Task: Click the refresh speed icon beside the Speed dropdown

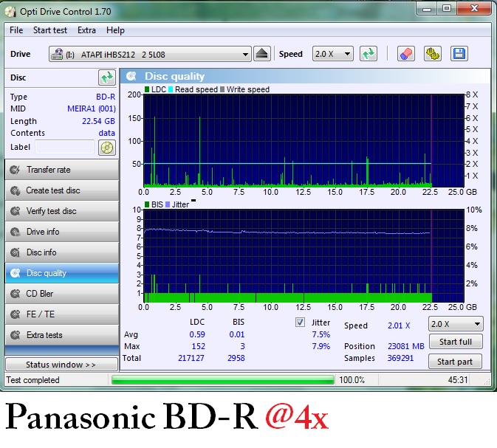Action: (x=369, y=54)
